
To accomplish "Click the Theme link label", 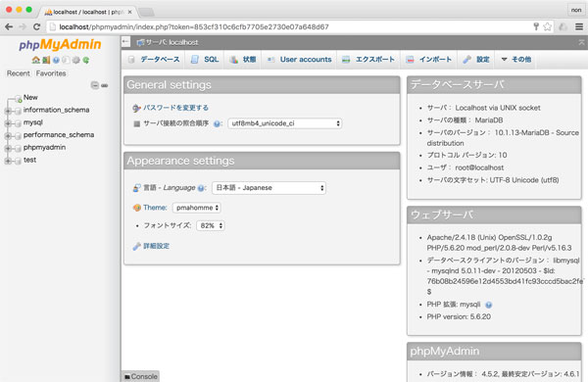I will click(155, 208).
